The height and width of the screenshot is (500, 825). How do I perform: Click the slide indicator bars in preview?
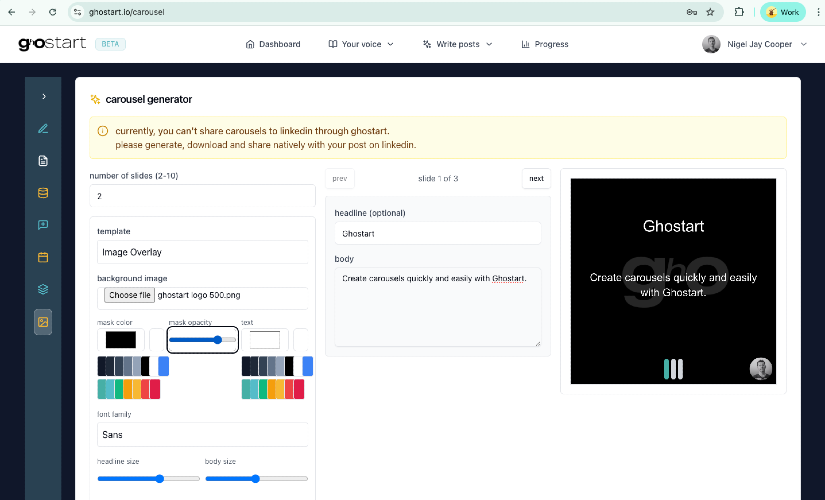coord(673,369)
